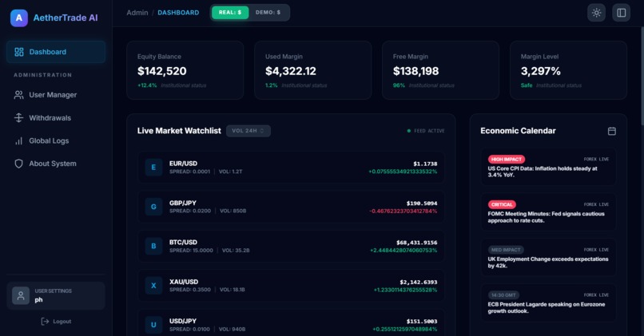Click the AetherTrade AI logo icon
644x336 pixels.
tap(19, 18)
